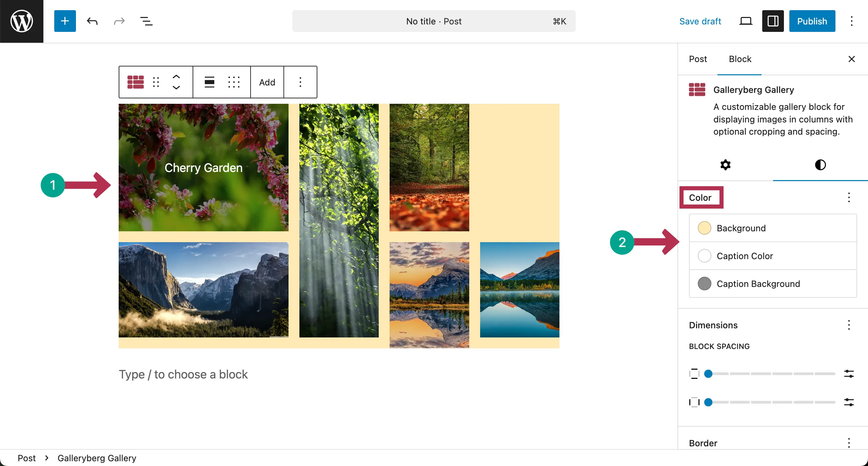
Task: Open the Styles half-circle tab icon
Action: pos(820,165)
